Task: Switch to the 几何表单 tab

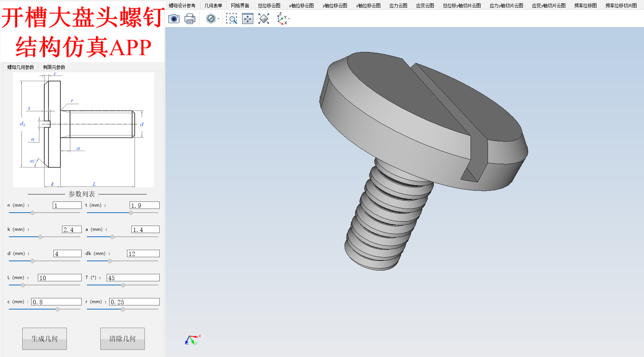Action: click(x=213, y=6)
